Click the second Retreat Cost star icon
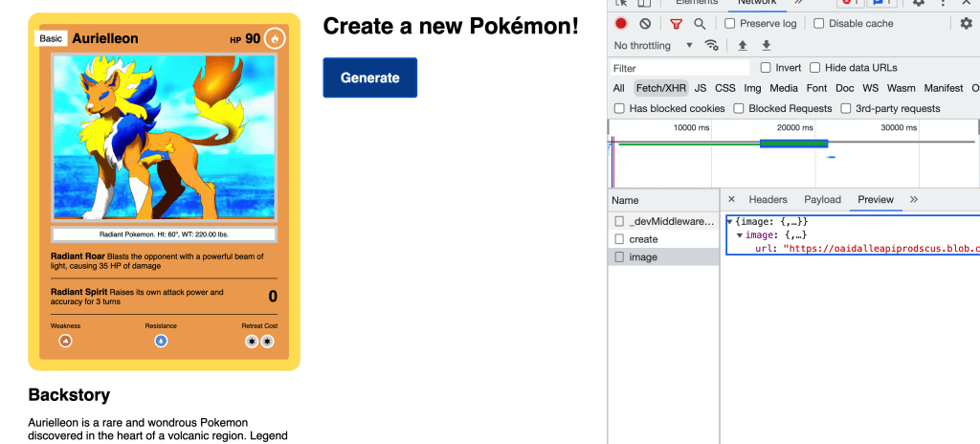 (267, 342)
